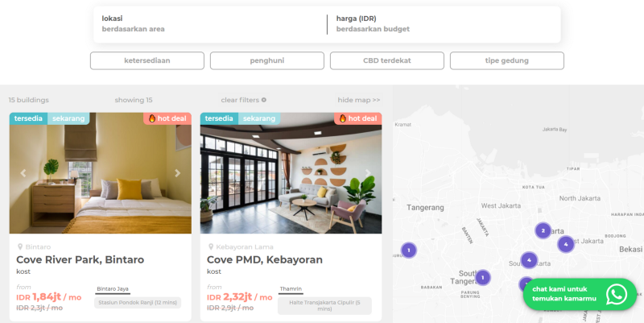Click clear filters link
Viewport: 644px width, 323px height.
[244, 100]
